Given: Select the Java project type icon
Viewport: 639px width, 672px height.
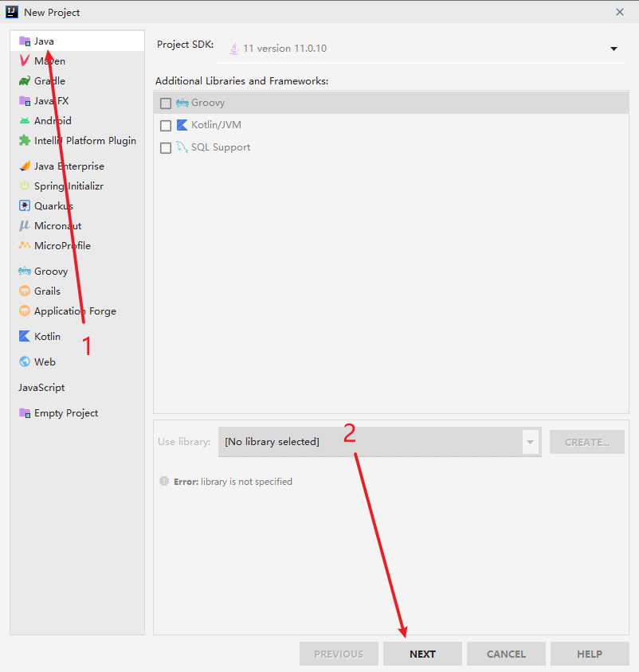Looking at the screenshot, I should click(25, 41).
